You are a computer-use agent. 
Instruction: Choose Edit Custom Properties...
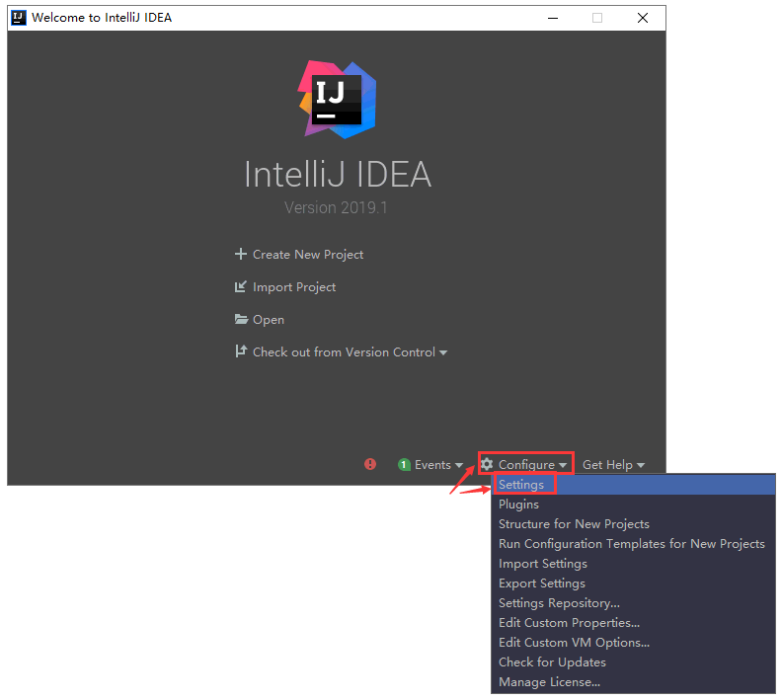pyautogui.click(x=633, y=623)
